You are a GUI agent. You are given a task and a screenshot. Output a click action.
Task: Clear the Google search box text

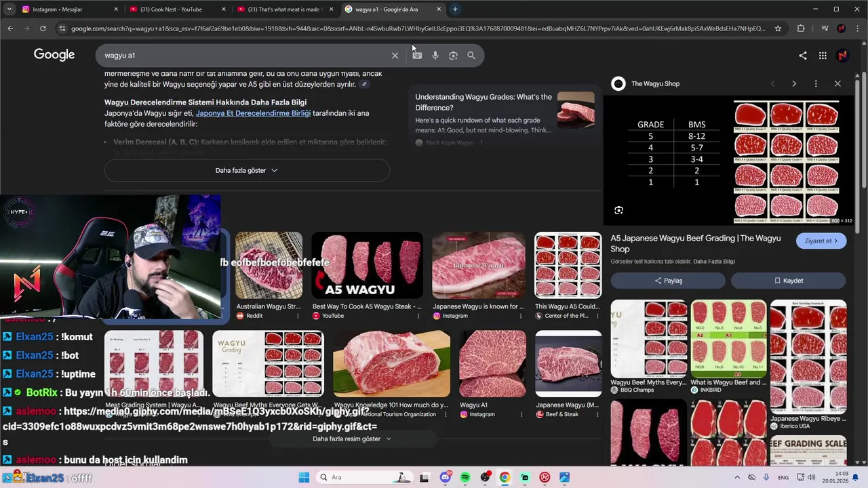(x=395, y=56)
